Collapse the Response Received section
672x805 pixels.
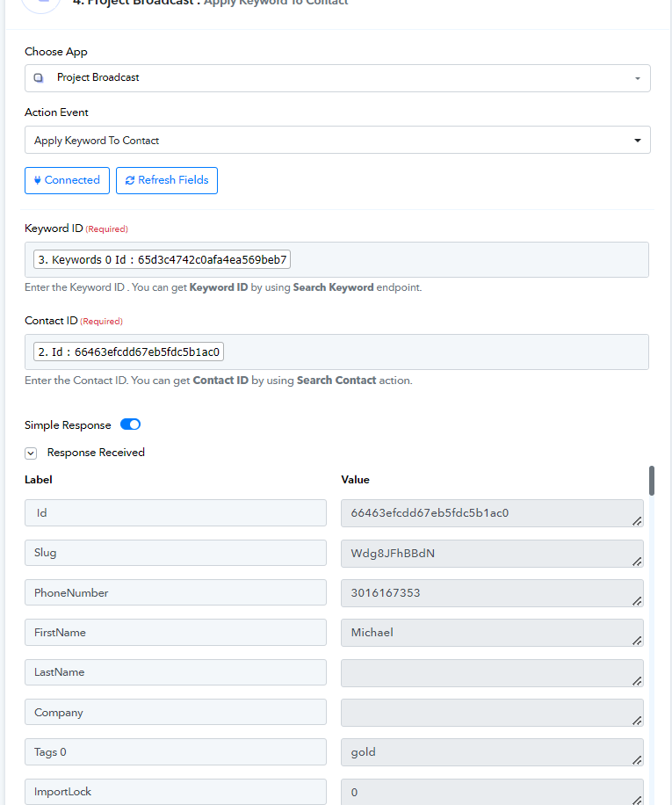click(31, 453)
